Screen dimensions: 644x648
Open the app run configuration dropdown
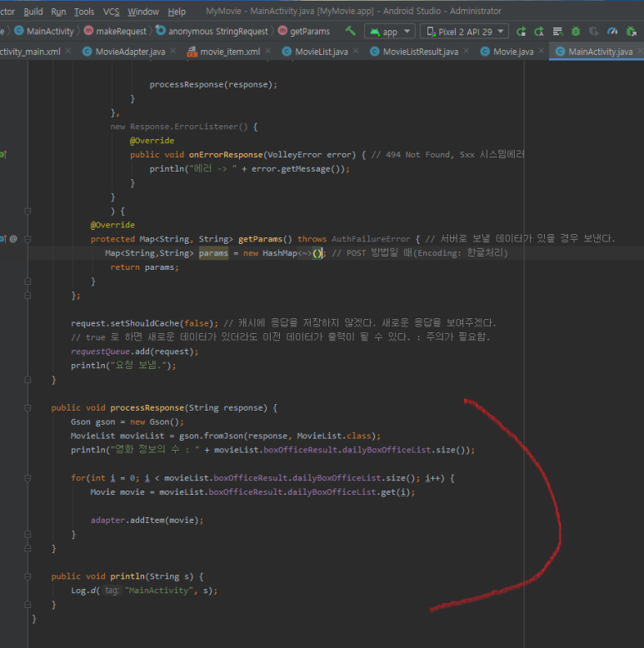pos(390,32)
